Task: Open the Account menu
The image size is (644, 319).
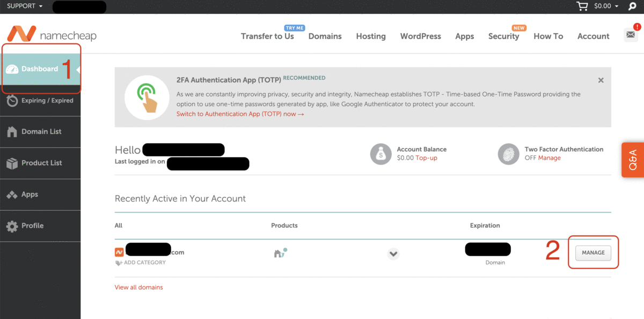Action: pyautogui.click(x=594, y=36)
